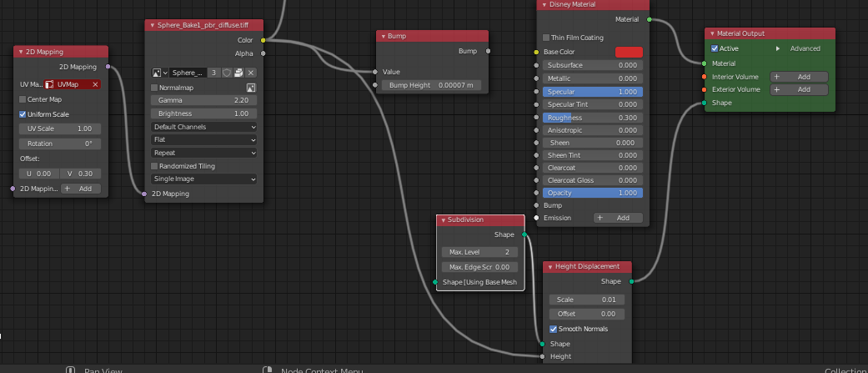Unlink the Sphere image datablock
The height and width of the screenshot is (373, 868).
point(251,73)
